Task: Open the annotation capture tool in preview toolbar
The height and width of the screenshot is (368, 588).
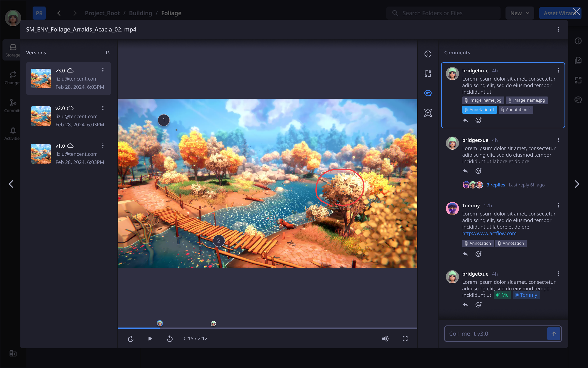Action: 428,74
